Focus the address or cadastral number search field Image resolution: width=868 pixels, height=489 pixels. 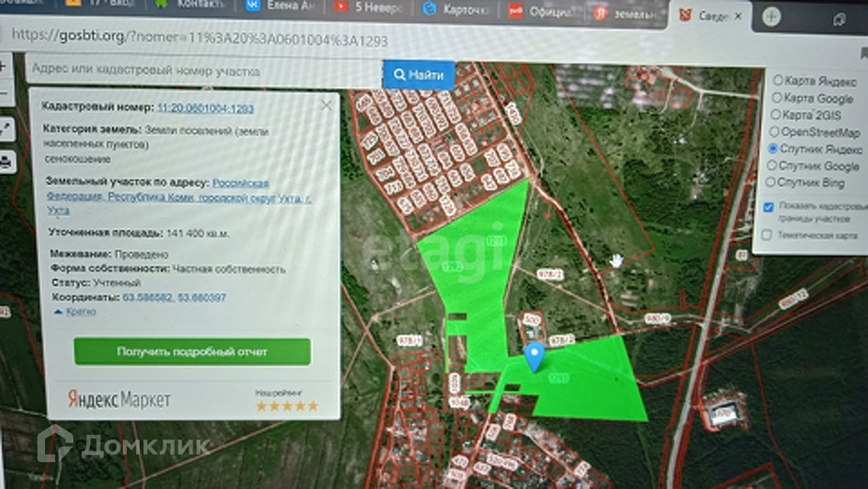pos(204,71)
